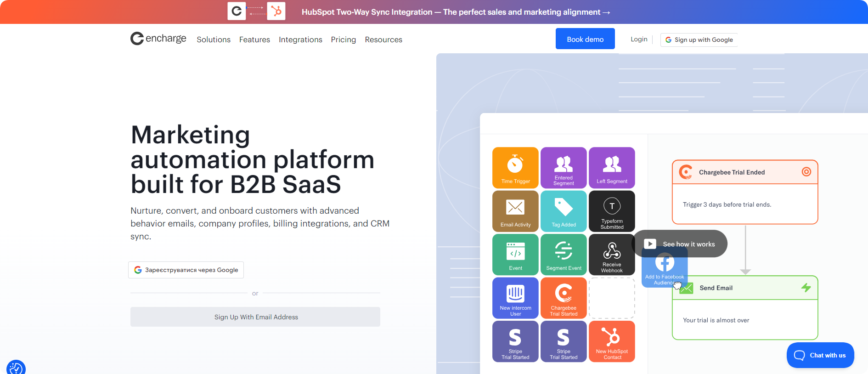The image size is (868, 374).
Task: Select the Event tile
Action: pos(515,255)
